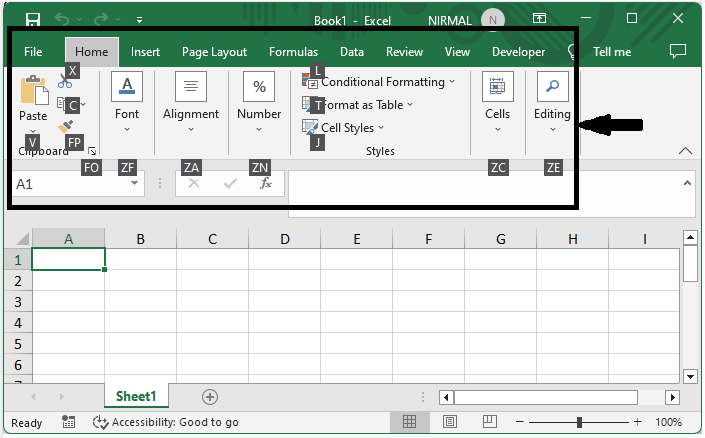The height and width of the screenshot is (438, 705).
Task: Switch to the Data tab
Action: (x=352, y=52)
